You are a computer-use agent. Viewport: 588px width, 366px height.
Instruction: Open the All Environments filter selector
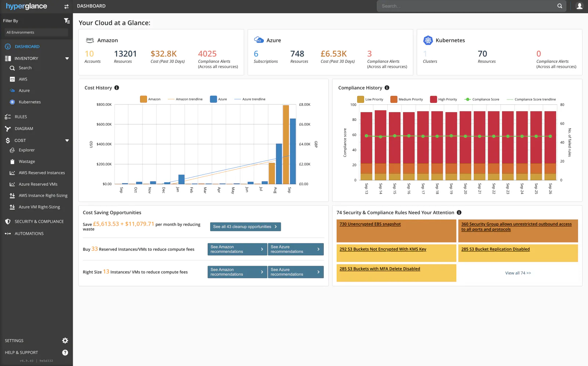(x=36, y=32)
